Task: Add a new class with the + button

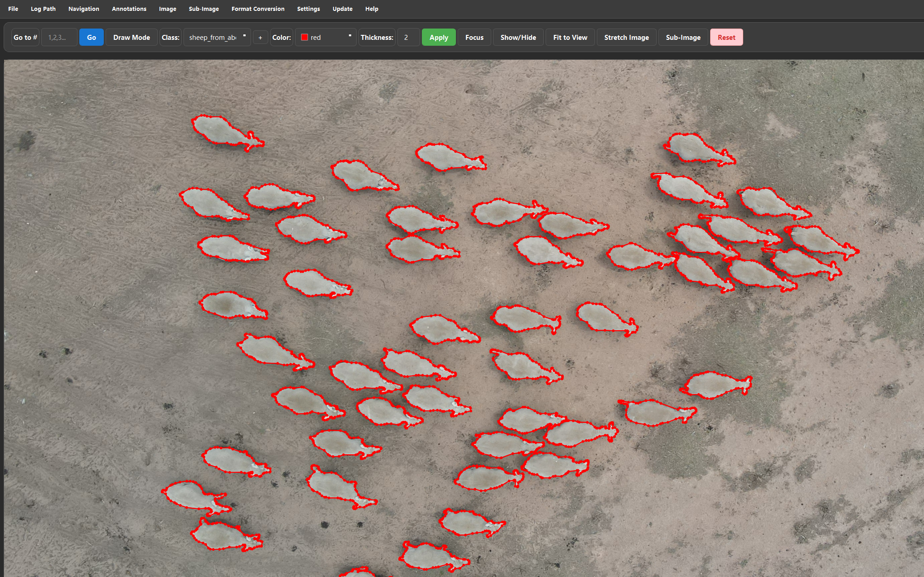Action: pos(260,37)
